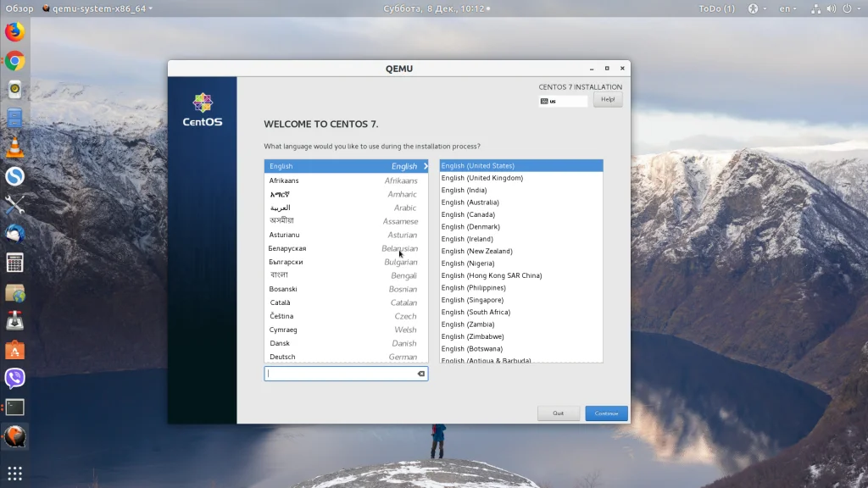Open the clock and calendar menu

(x=437, y=8)
